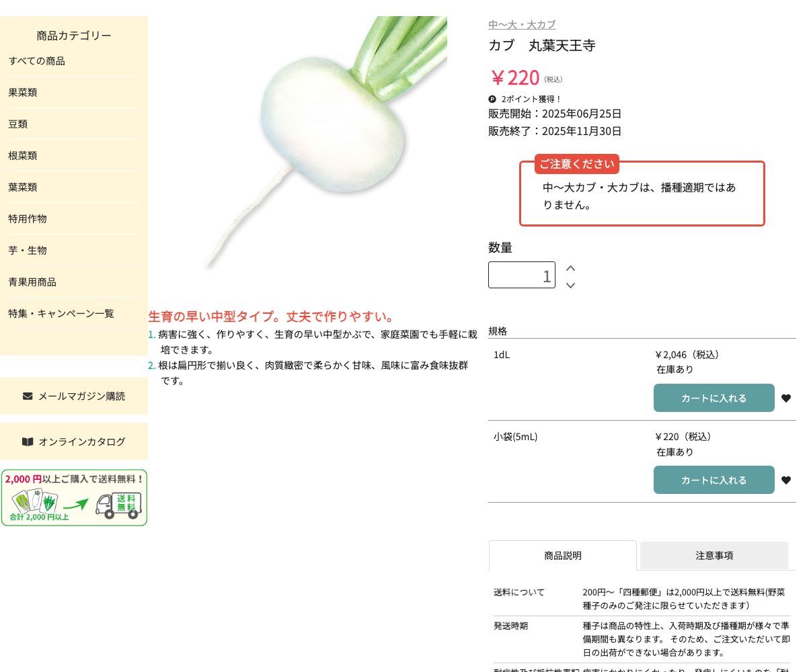Click the quantity input field

point(521,275)
